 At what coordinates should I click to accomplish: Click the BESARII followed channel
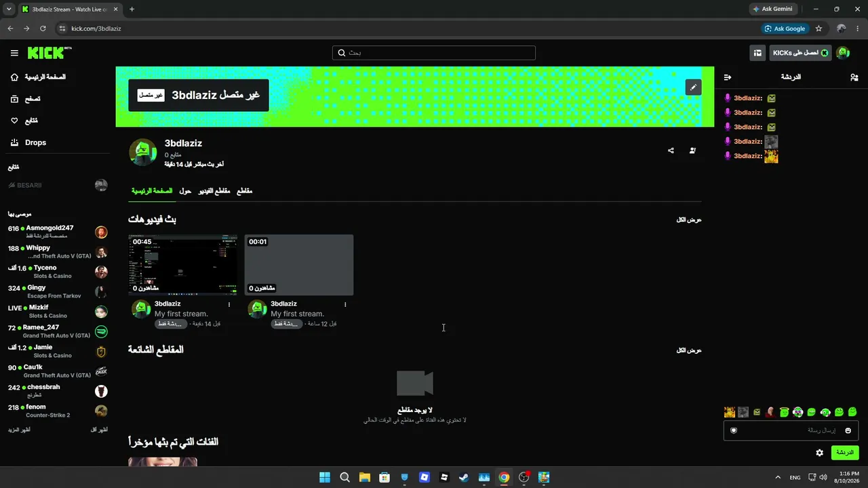click(x=58, y=185)
